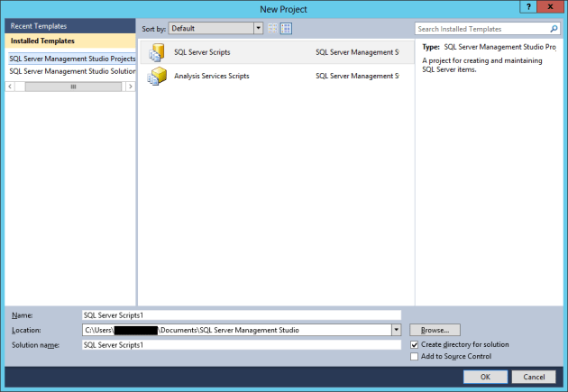This screenshot has width=568, height=392.
Task: Open the Recent Templates section
Action: [39, 26]
